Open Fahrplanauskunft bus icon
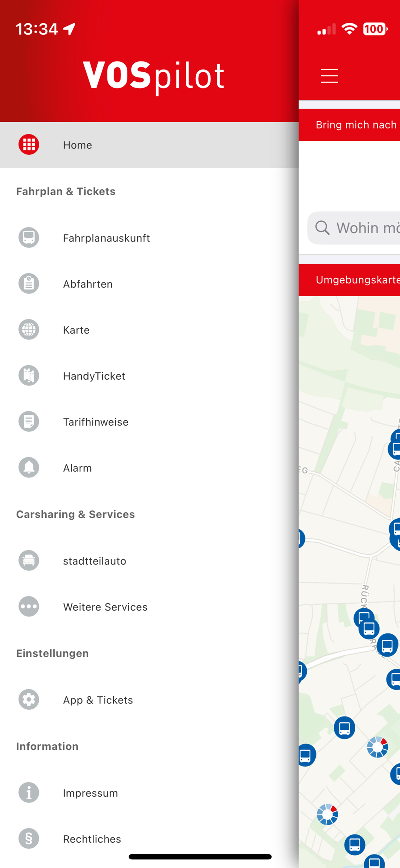 point(29,237)
